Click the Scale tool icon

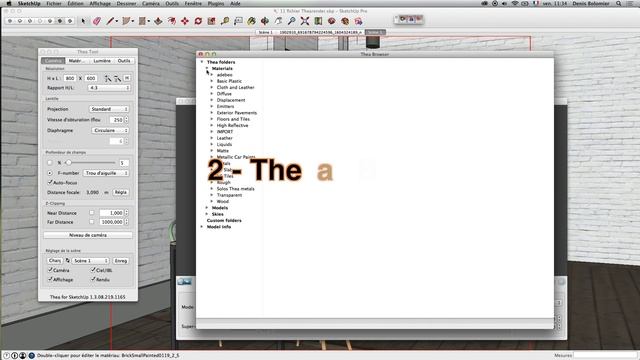(211, 21)
